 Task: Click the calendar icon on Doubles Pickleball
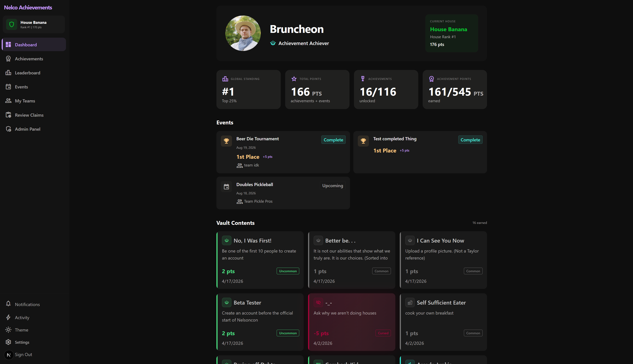226,186
